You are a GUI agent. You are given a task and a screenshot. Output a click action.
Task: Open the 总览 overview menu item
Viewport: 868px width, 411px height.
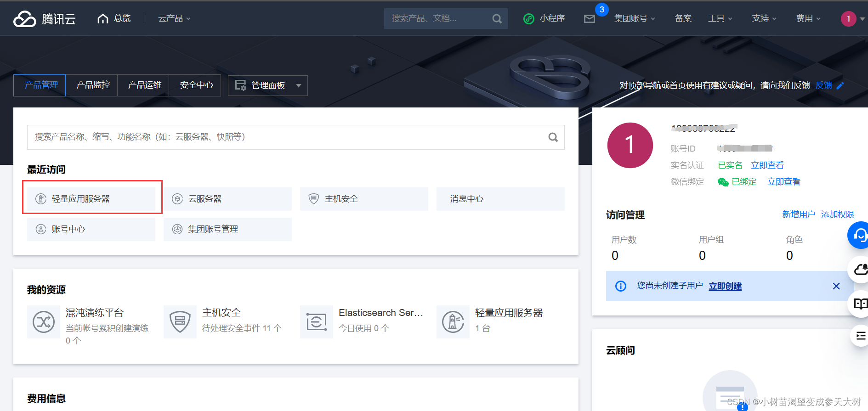(x=122, y=18)
